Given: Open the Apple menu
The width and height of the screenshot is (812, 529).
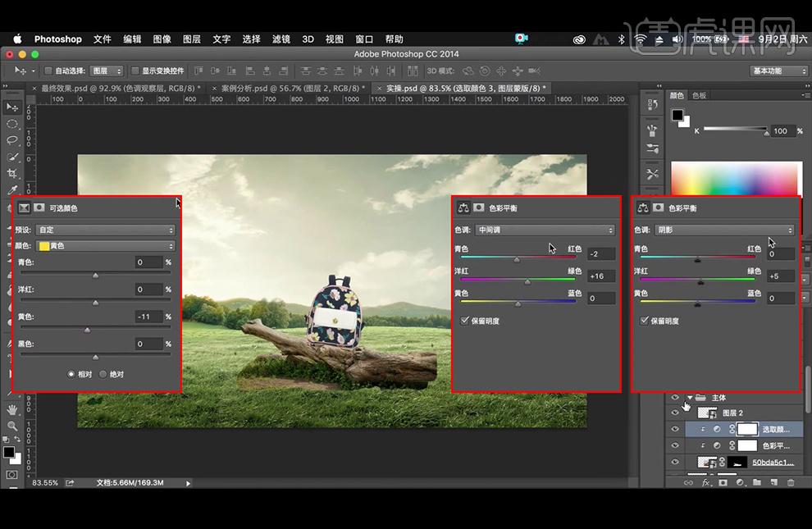Looking at the screenshot, I should [17, 39].
